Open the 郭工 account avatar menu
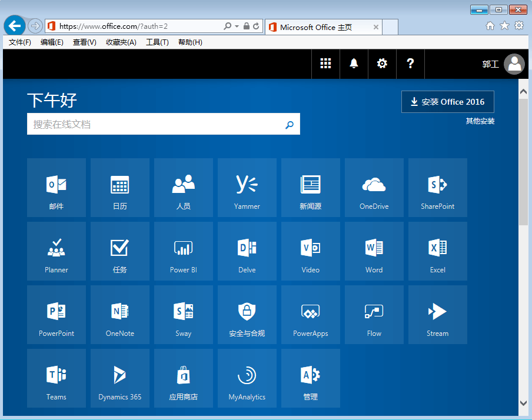532x420 pixels. point(514,64)
